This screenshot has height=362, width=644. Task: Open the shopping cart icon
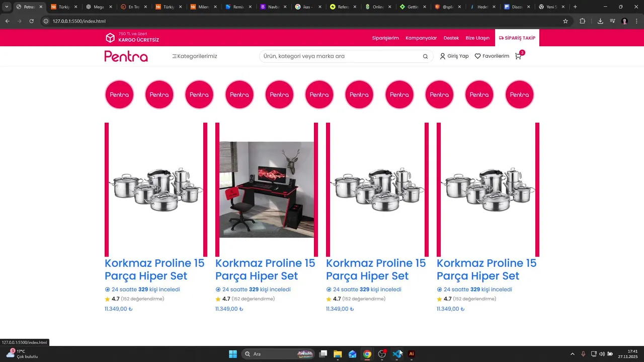(518, 56)
